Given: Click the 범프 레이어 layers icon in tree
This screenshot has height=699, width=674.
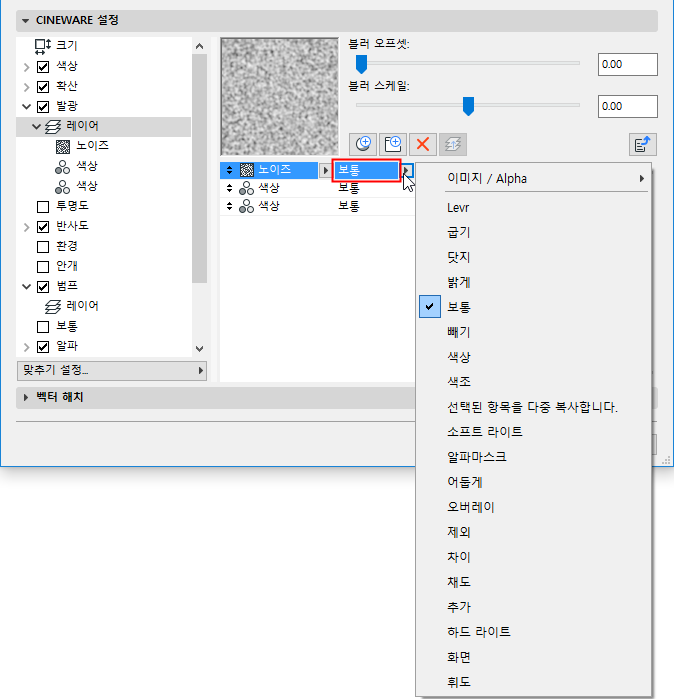Looking at the screenshot, I should (53, 307).
